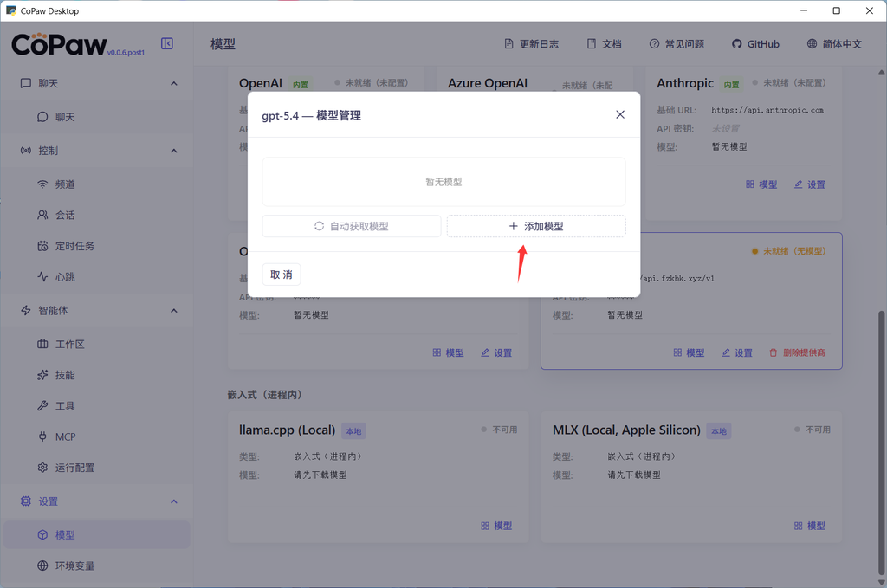This screenshot has height=588, width=887.
Task: Open 定时任务 scheduled tasks page
Action: [96, 246]
